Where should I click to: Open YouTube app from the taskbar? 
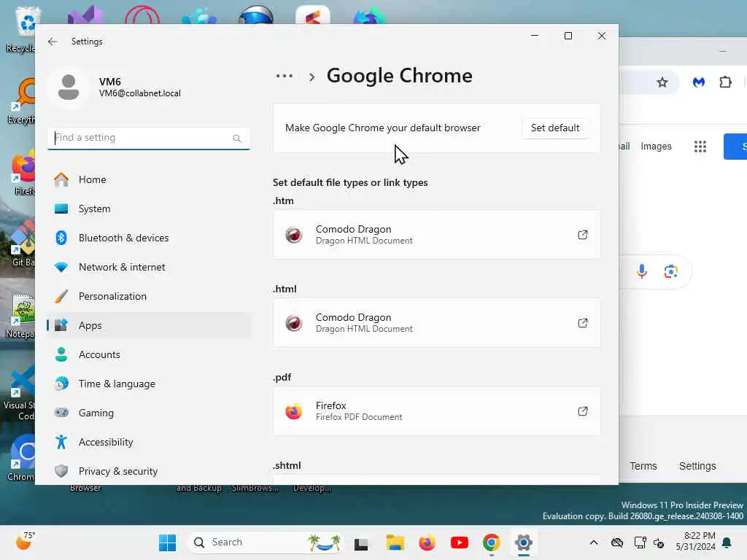[460, 542]
